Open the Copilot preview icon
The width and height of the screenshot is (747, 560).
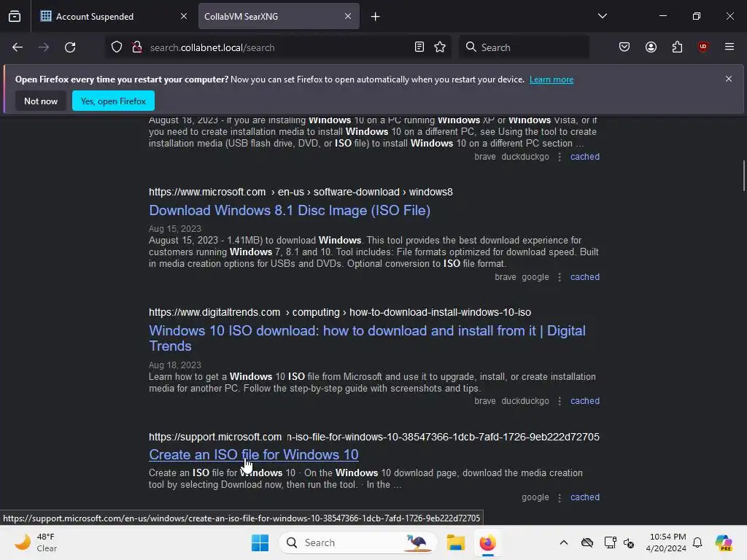(724, 542)
